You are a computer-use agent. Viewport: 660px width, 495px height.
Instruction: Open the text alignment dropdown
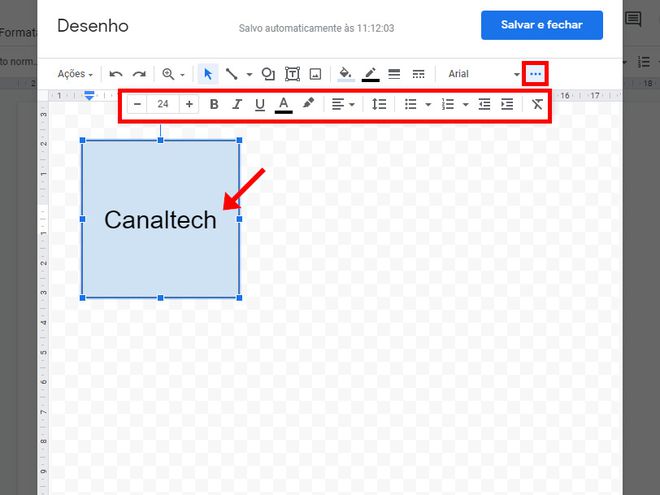[x=343, y=104]
